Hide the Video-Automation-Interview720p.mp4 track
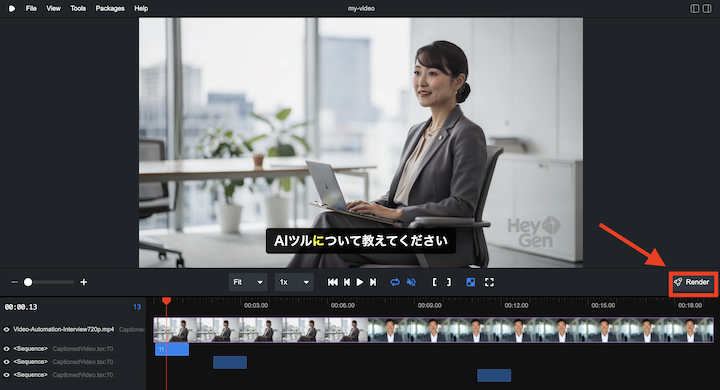Screen dimensions: 720x390 pos(6,329)
